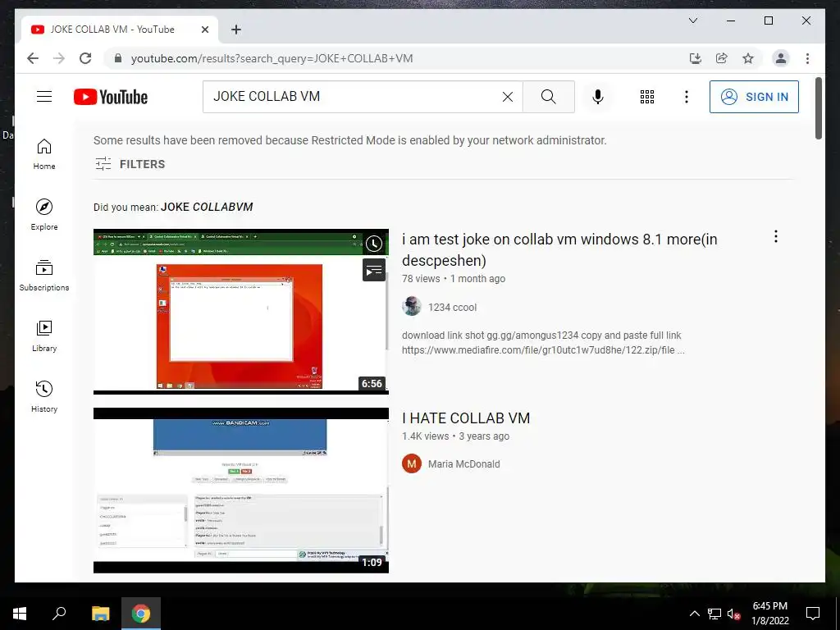Open the muted volume tray icon
The image size is (840, 630).
tap(733, 614)
